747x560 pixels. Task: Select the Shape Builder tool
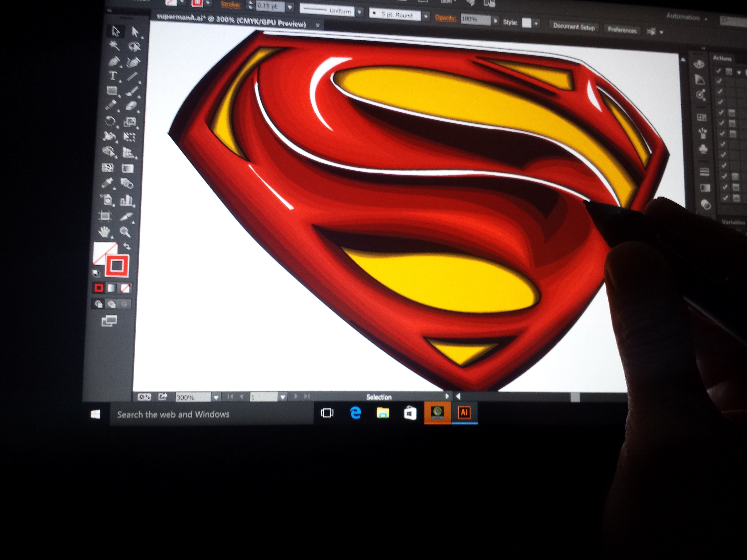tap(109, 151)
